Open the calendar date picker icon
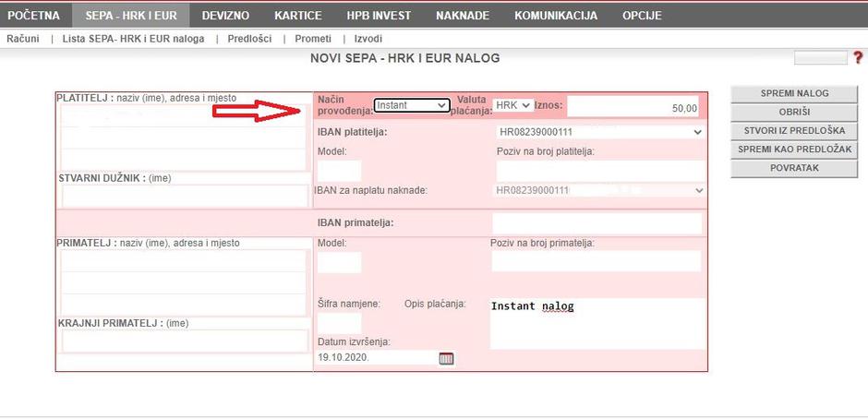The width and height of the screenshot is (868, 419). [x=446, y=358]
